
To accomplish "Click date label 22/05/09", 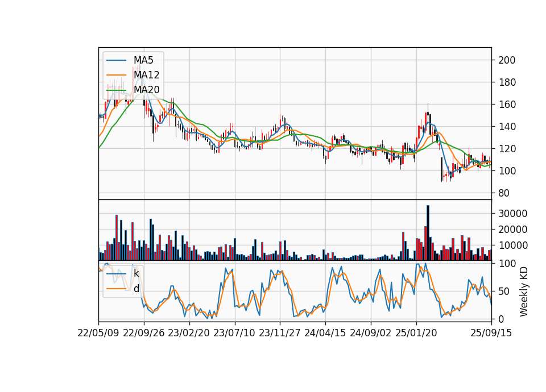I will click(98, 333).
